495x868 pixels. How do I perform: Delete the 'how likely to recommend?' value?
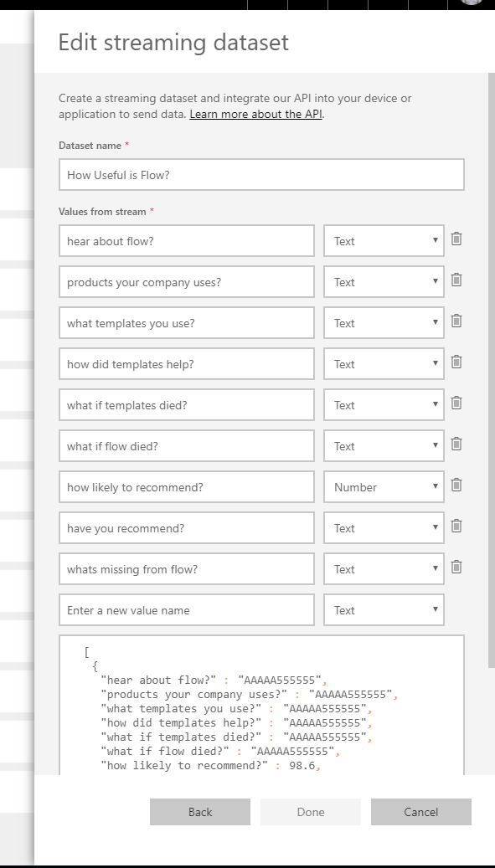pos(456,485)
